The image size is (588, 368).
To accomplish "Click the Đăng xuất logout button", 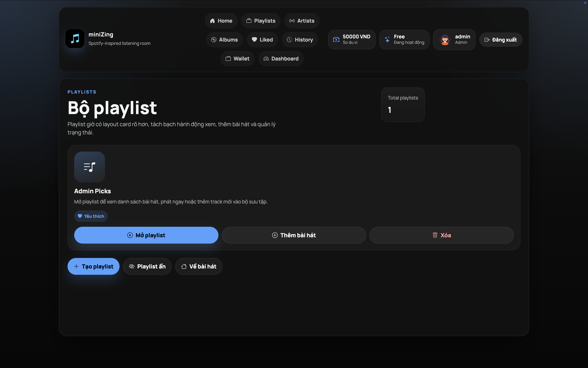I will [x=500, y=40].
